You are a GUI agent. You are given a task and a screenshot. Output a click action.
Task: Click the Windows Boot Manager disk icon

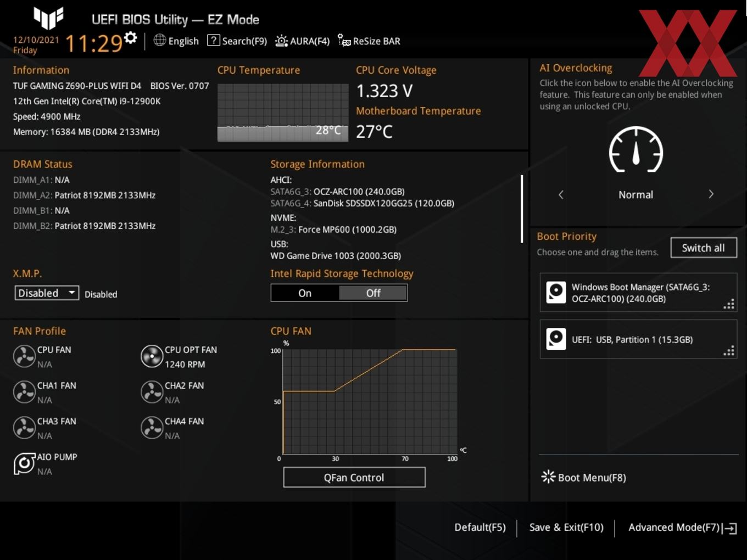pyautogui.click(x=556, y=292)
